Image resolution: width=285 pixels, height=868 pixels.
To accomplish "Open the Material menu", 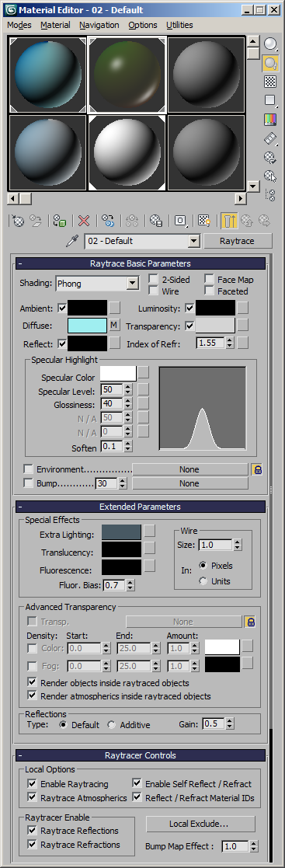I will (55, 25).
